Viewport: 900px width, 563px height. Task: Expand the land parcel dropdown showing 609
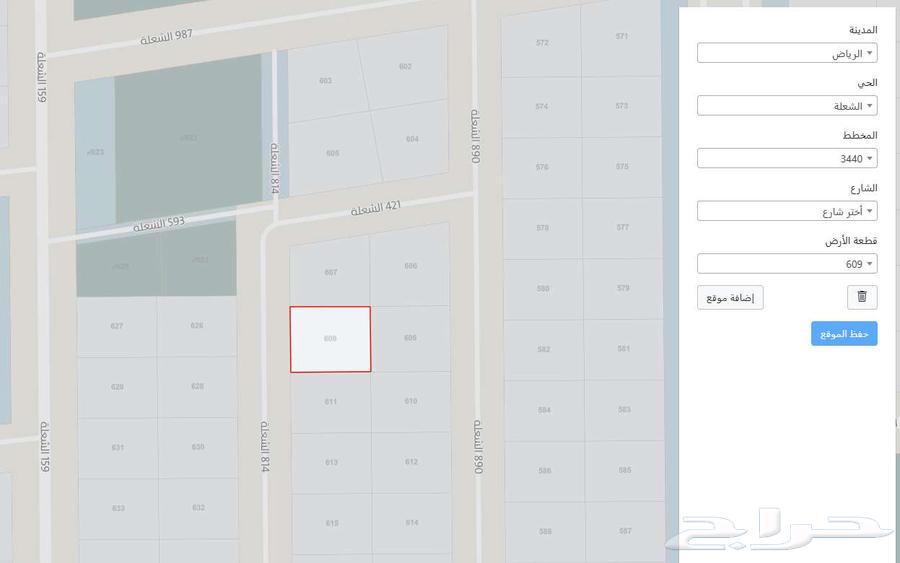coord(787,264)
